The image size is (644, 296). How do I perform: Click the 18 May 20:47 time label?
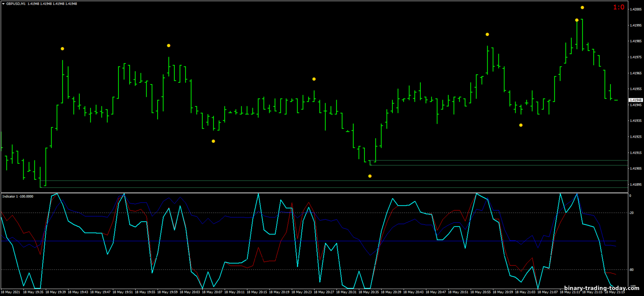pyautogui.click(x=435, y=292)
